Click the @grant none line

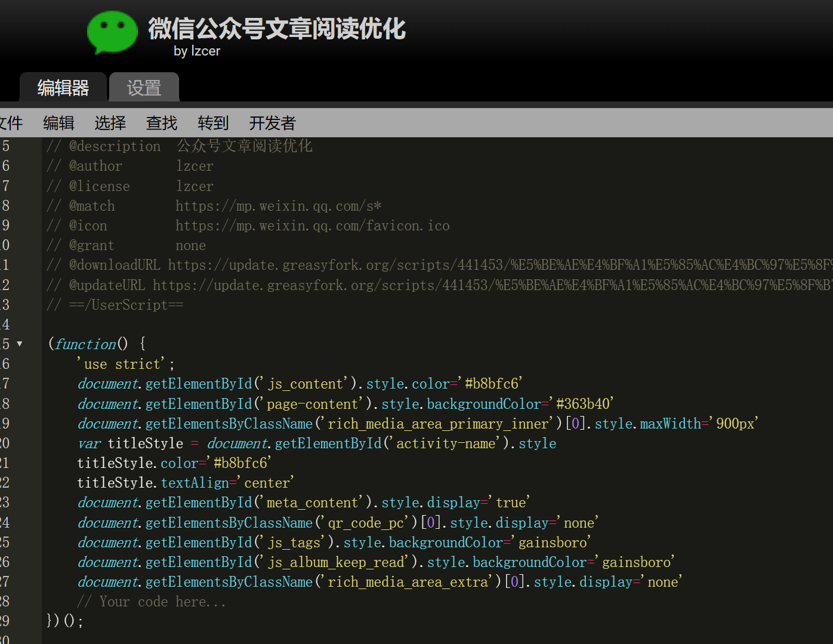(x=127, y=245)
